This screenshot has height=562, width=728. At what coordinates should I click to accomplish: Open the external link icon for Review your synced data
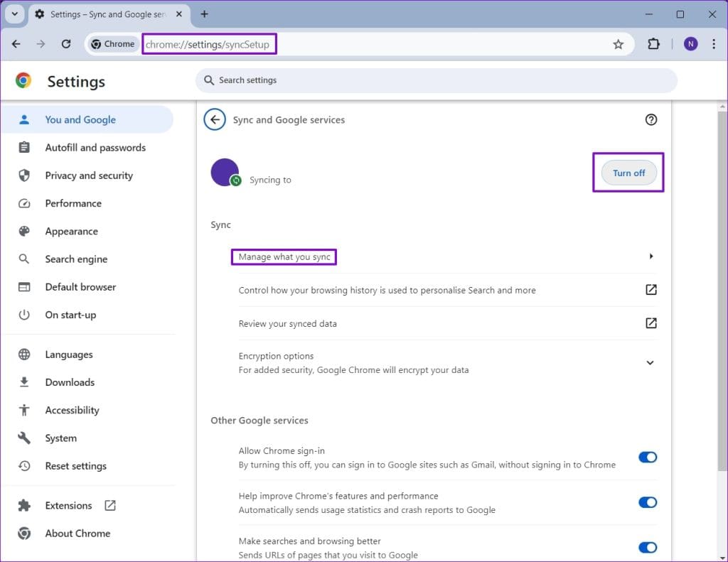tap(651, 323)
